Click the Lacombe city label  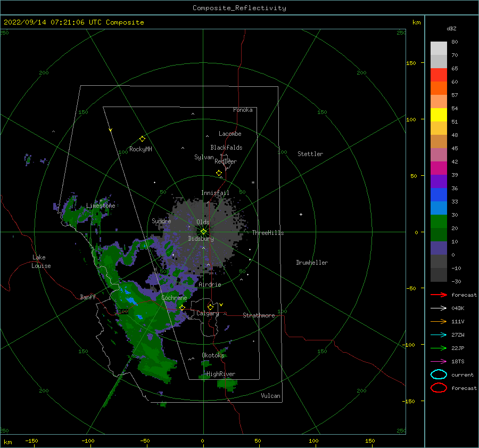230,134
